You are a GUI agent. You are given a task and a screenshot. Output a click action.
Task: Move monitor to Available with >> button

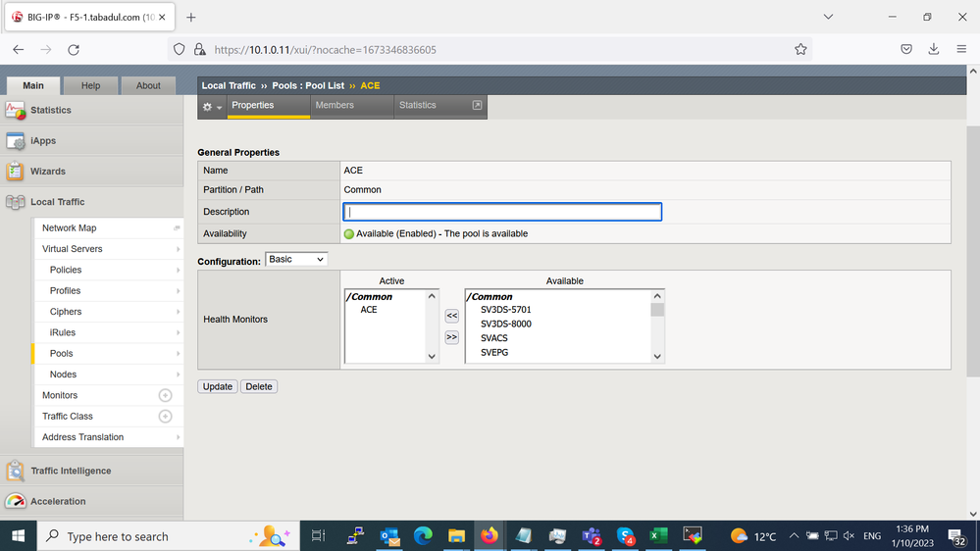(x=451, y=337)
